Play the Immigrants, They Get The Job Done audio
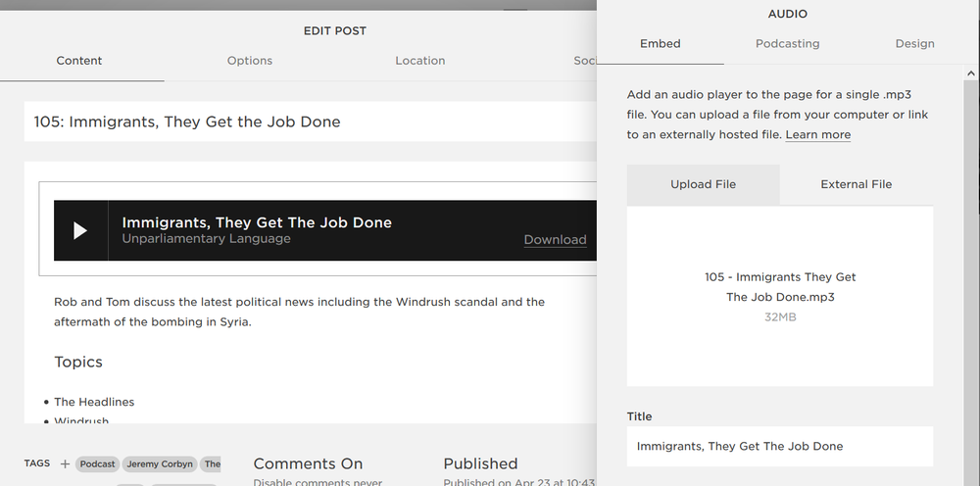980x486 pixels. click(x=80, y=230)
